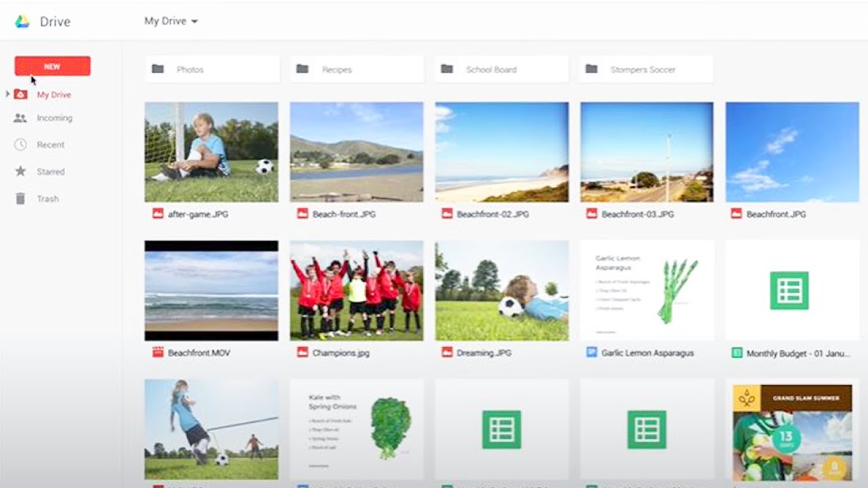Screen dimensions: 868x488
Task: Click the red NEW button
Action: pyautogui.click(x=52, y=66)
